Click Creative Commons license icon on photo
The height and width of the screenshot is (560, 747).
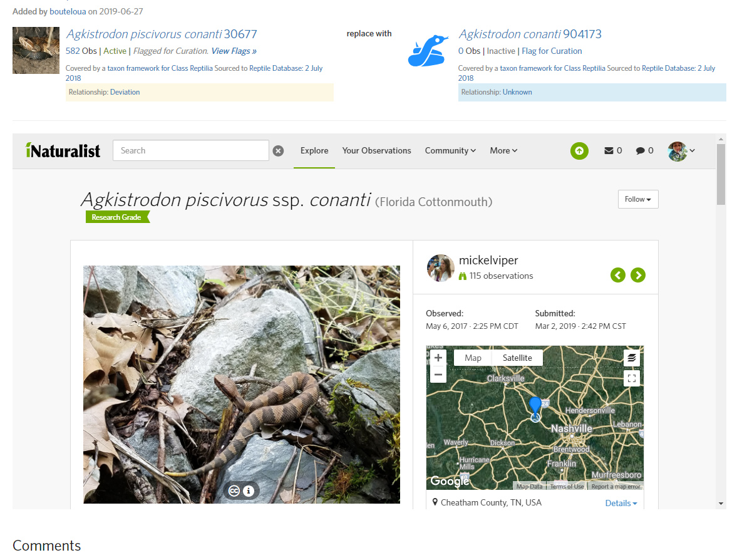pyautogui.click(x=234, y=491)
